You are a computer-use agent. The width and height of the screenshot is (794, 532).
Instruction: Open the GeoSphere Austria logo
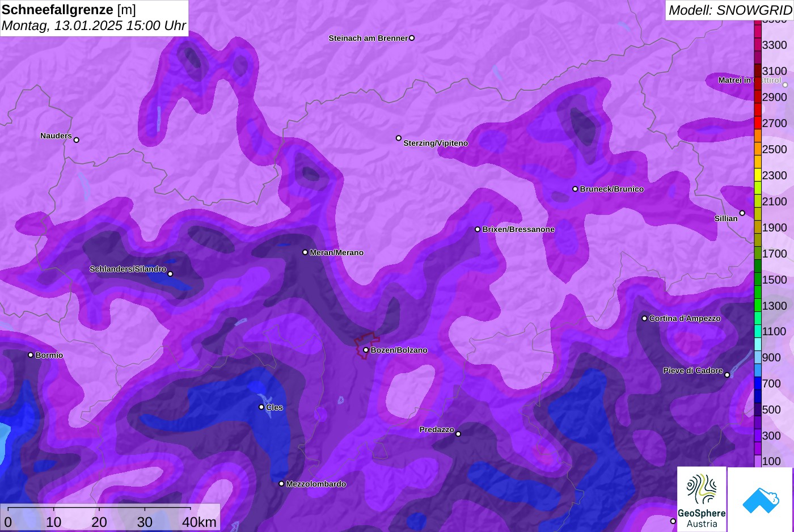pyautogui.click(x=702, y=499)
